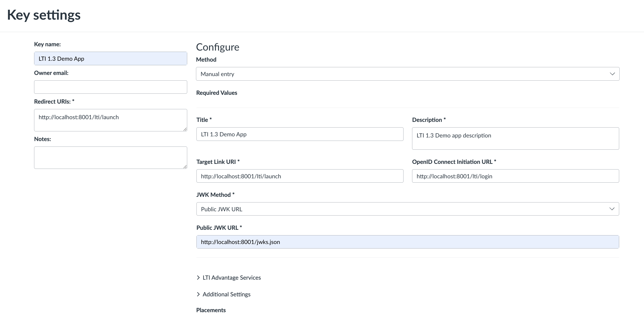This screenshot has width=644, height=316.
Task: Click the Public JWK URL input field
Action: click(x=408, y=242)
